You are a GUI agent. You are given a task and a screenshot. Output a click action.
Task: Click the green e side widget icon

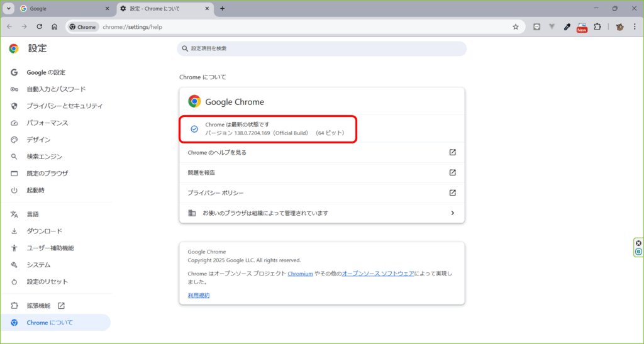tap(638, 252)
